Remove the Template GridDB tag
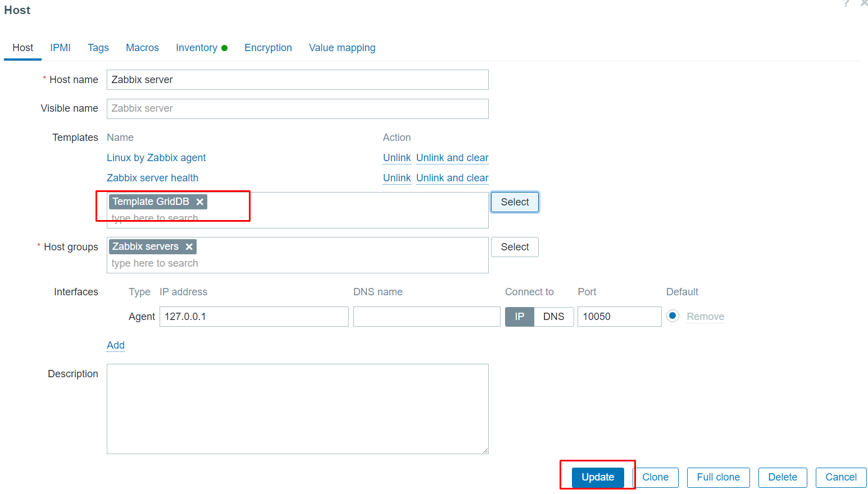 (x=199, y=202)
